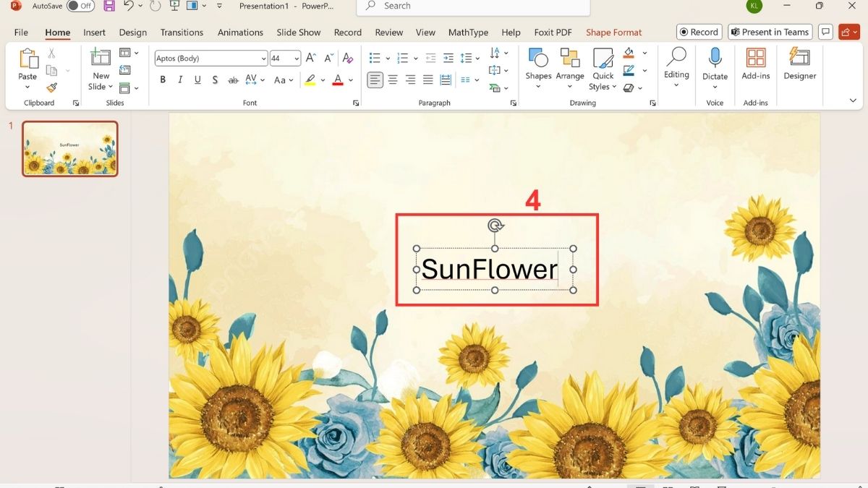Image resolution: width=868 pixels, height=488 pixels.
Task: Toggle Align Right paragraph alignment
Action: [410, 80]
